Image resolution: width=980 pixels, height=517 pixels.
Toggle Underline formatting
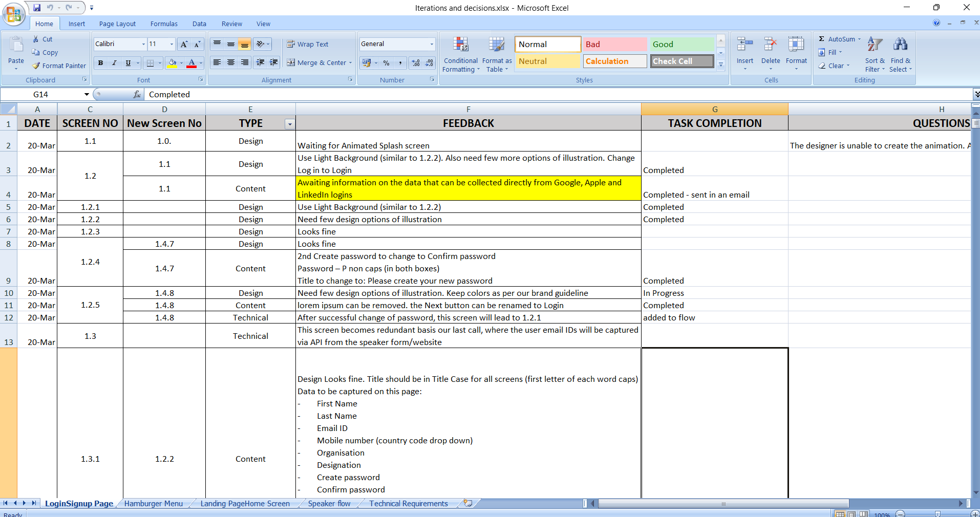[x=128, y=62]
